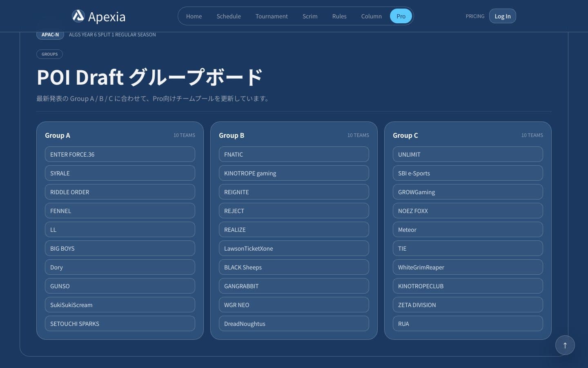Select team ENTER FORCE.36 in Group A
This screenshot has height=368, width=588.
[120, 154]
